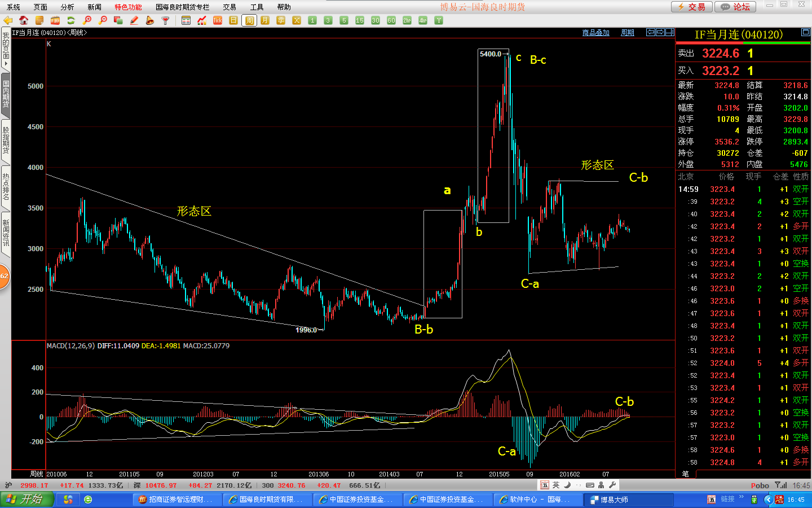Screen dimensions: 812x508
Task: Select the red pencil drawing tool
Action: (134, 20)
